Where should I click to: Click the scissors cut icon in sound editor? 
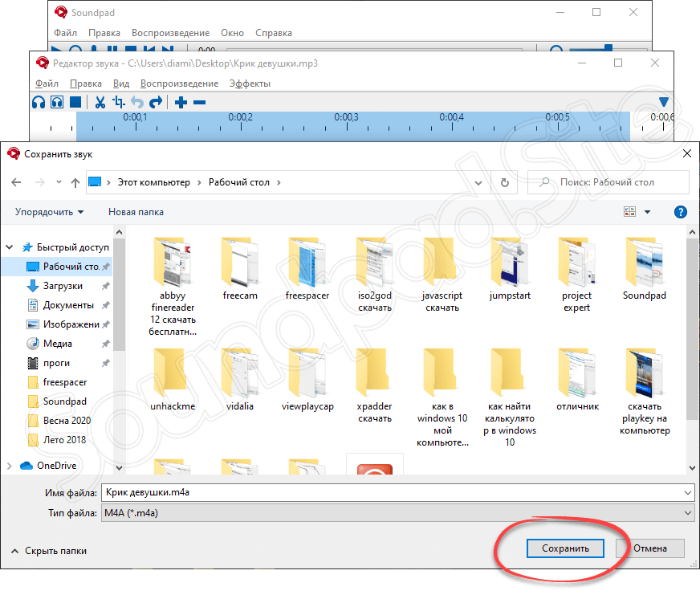(x=100, y=102)
